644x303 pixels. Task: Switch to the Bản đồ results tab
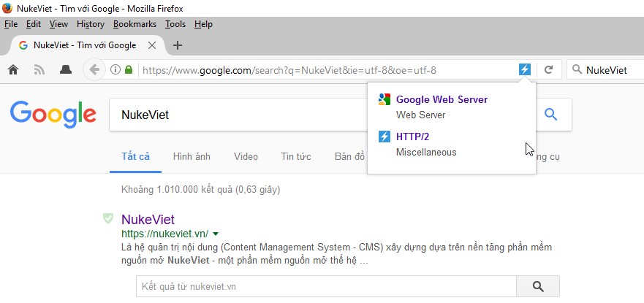(x=349, y=156)
